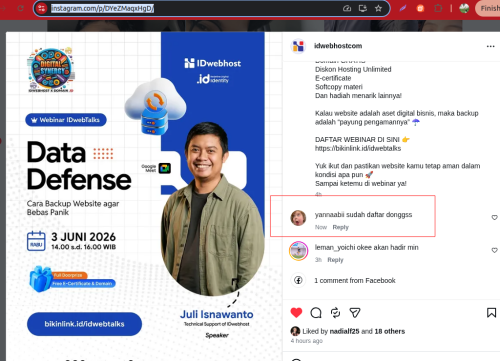The width and height of the screenshot is (500, 361).
Task: Click the speedometer icon in address bar
Action: click(347, 8)
